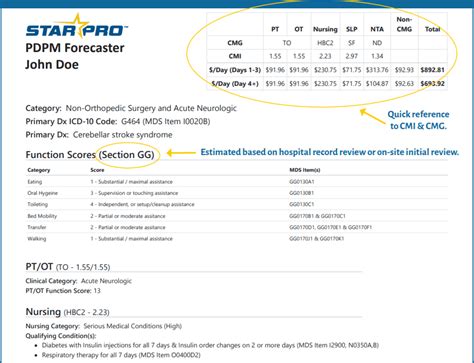Click the "$/Day (Day 4+)" row label
Viewport: 474px width, 363px height.
coord(235,84)
